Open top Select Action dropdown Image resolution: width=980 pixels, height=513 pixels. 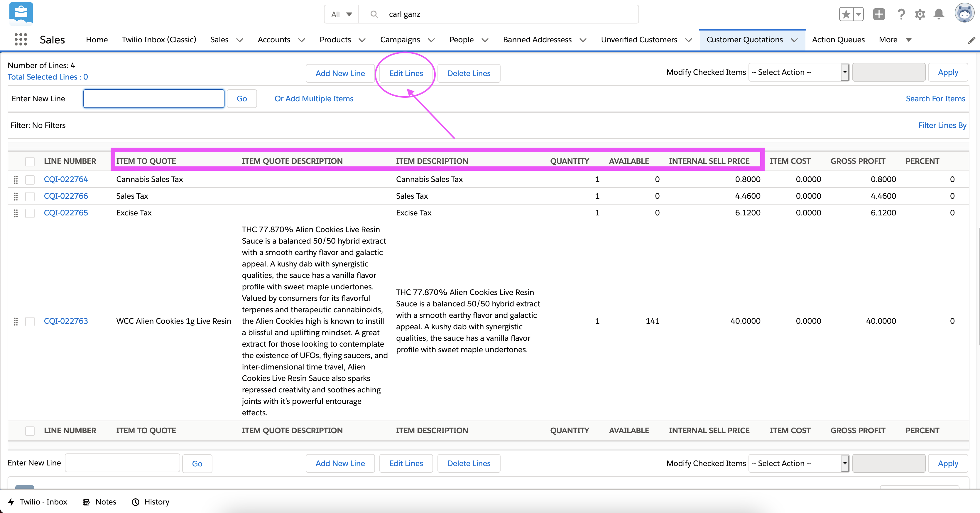tap(799, 72)
